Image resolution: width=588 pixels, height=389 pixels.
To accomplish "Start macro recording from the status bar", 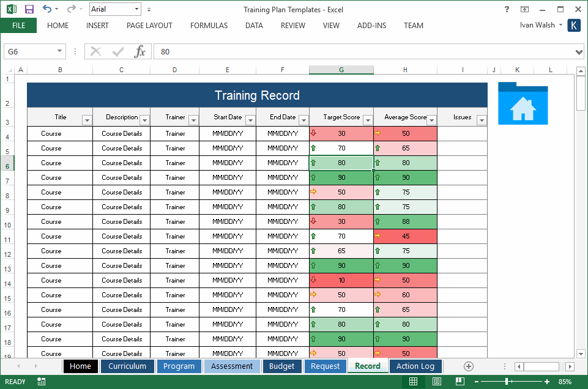I will 40,381.
